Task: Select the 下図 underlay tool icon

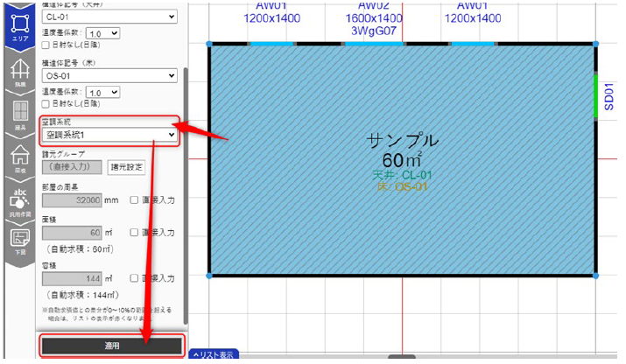Action: [18, 240]
